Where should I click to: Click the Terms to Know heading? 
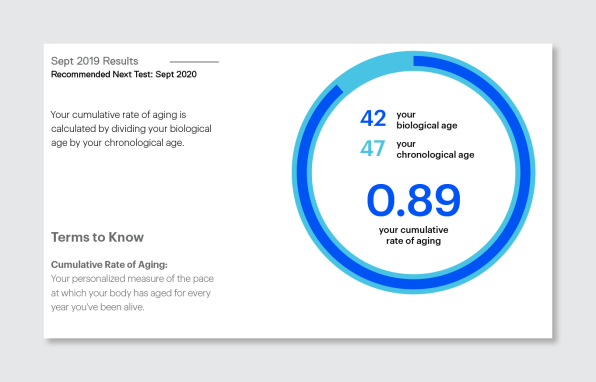pyautogui.click(x=97, y=237)
